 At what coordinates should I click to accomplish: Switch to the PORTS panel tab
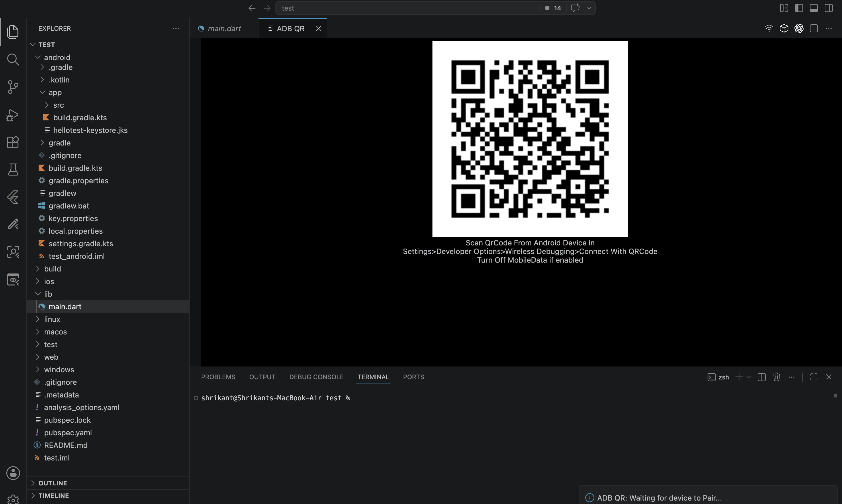[414, 377]
